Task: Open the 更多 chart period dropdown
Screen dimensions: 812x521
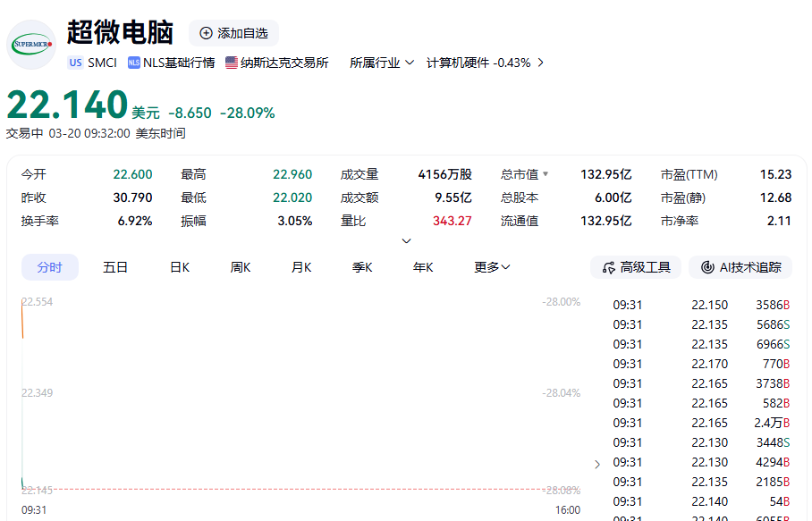Action: tap(492, 267)
